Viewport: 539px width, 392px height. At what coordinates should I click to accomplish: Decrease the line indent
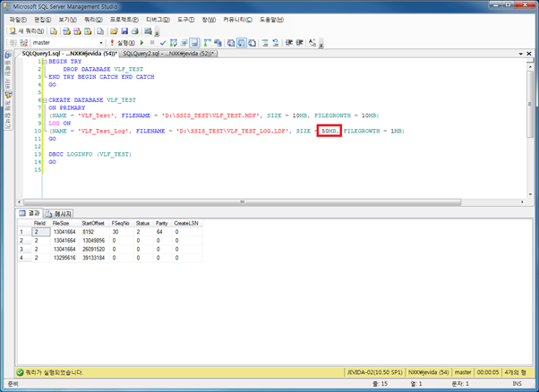click(288, 43)
